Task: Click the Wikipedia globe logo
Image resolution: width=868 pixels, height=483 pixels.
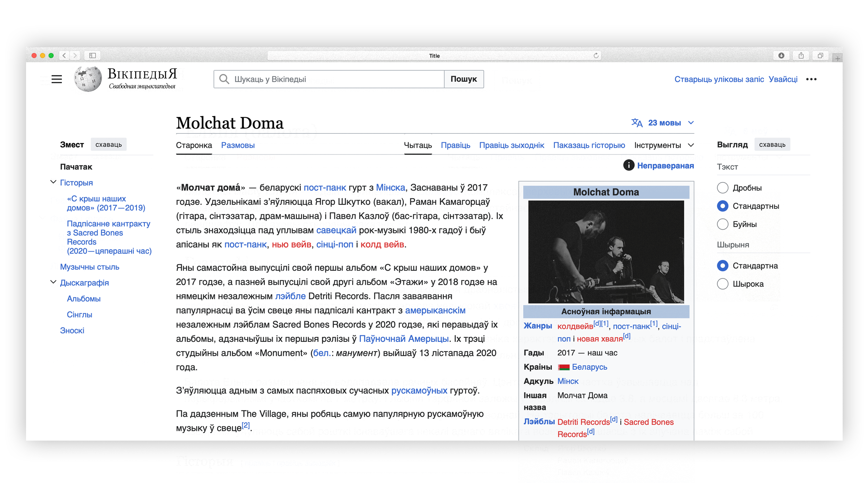Action: pyautogui.click(x=88, y=79)
